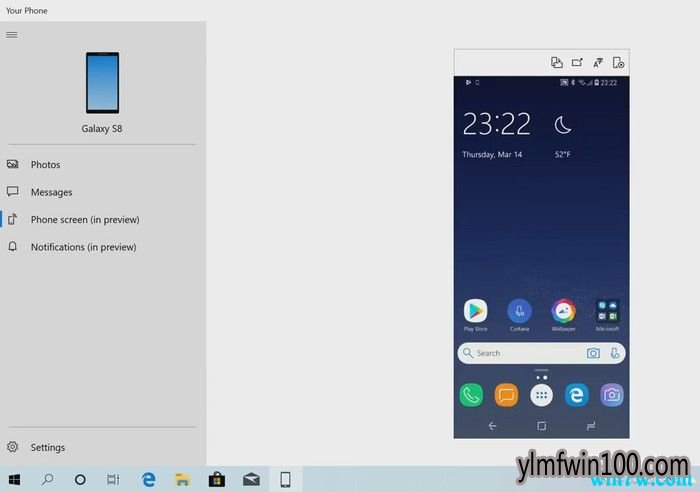Select the Galaxy S8 phone image

point(102,83)
